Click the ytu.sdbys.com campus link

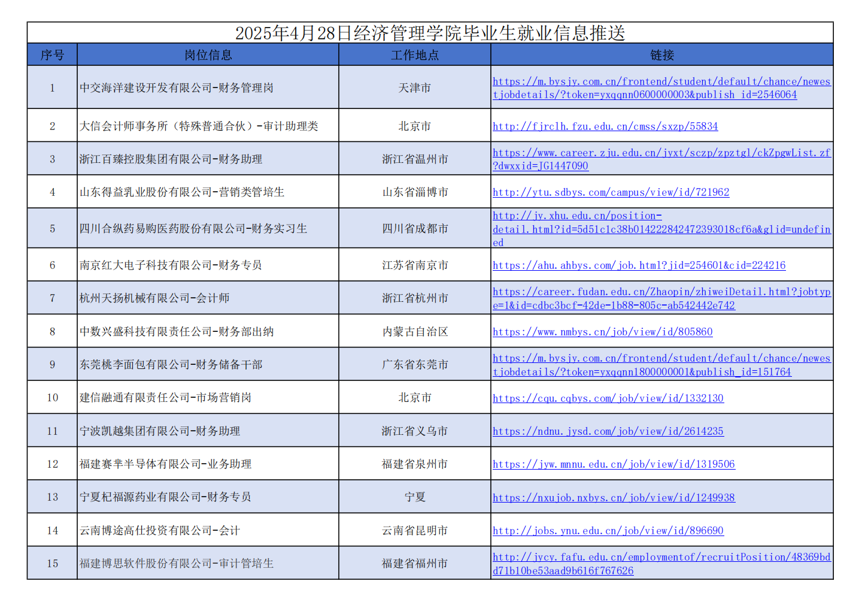click(611, 192)
